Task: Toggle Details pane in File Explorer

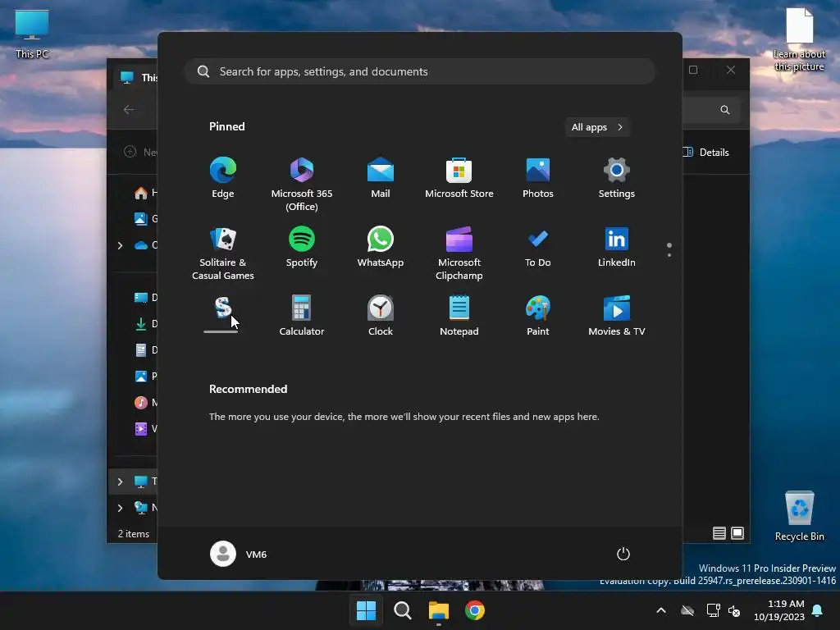Action: (x=705, y=152)
